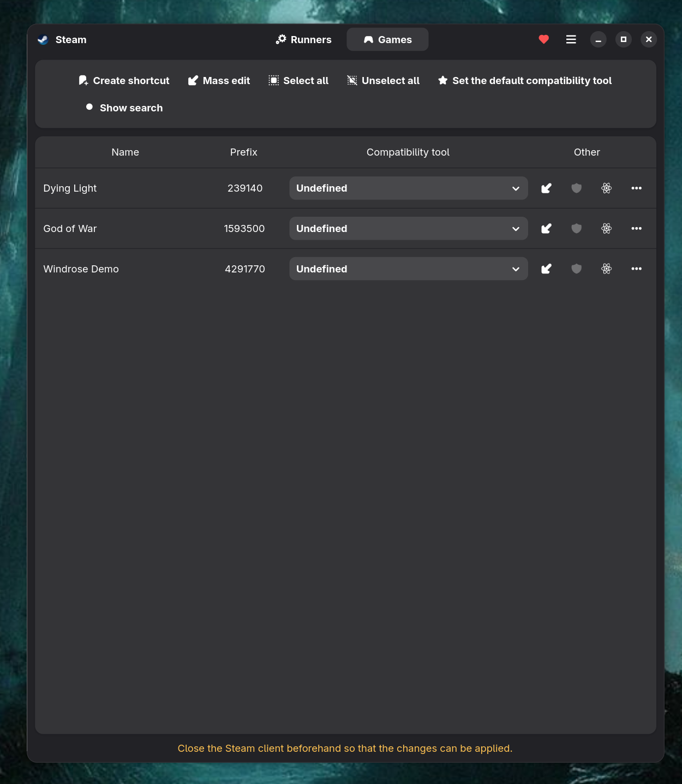Toggle Show search
Screen dimensions: 682x784
pos(124,108)
